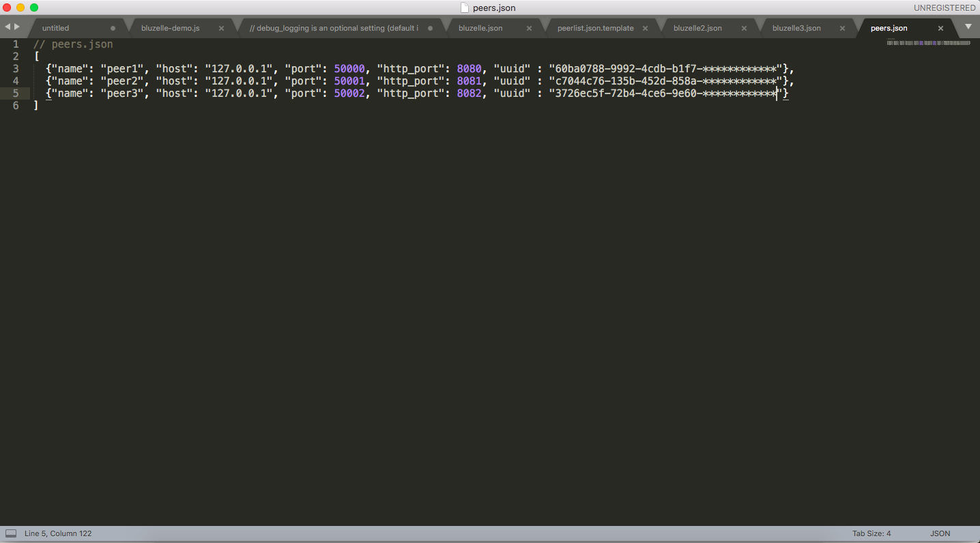Viewport: 980px width, 543px height.
Task: Click the http_port value 8081
Action: pyautogui.click(x=470, y=81)
